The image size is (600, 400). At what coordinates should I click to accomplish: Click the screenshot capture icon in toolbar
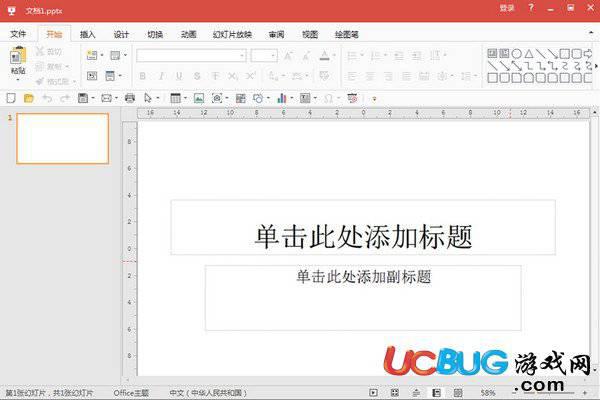[x=217, y=98]
